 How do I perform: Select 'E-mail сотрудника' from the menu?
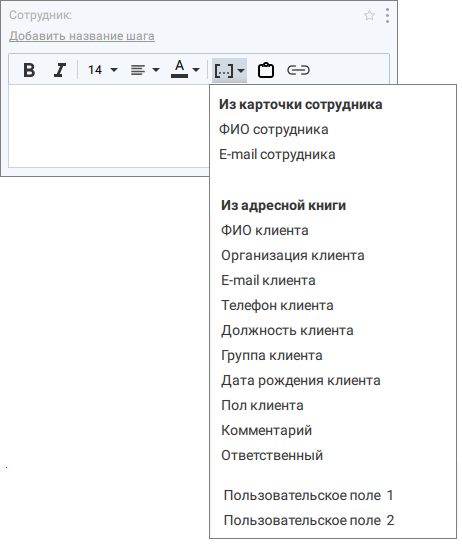277,155
